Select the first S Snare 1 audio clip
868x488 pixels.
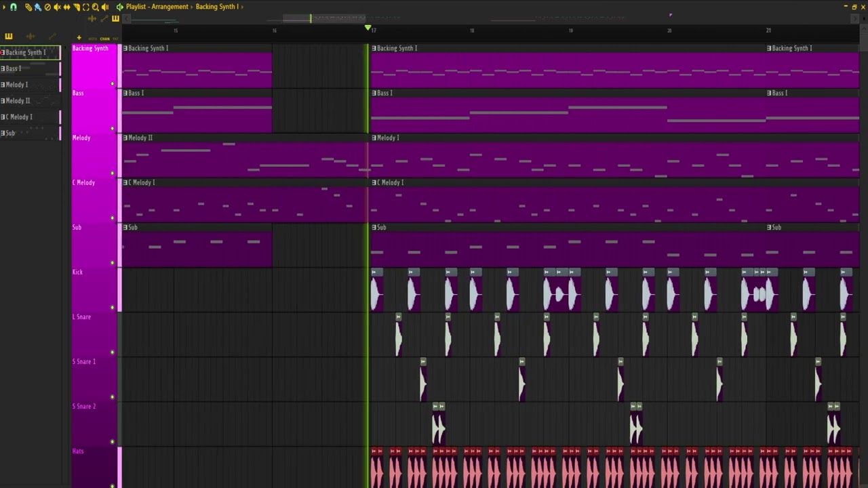[x=423, y=380]
